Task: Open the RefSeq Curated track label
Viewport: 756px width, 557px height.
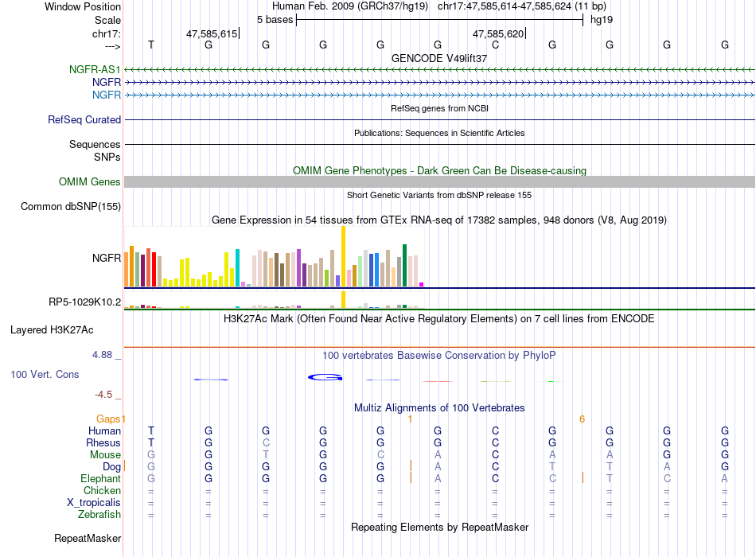Action: [84, 119]
